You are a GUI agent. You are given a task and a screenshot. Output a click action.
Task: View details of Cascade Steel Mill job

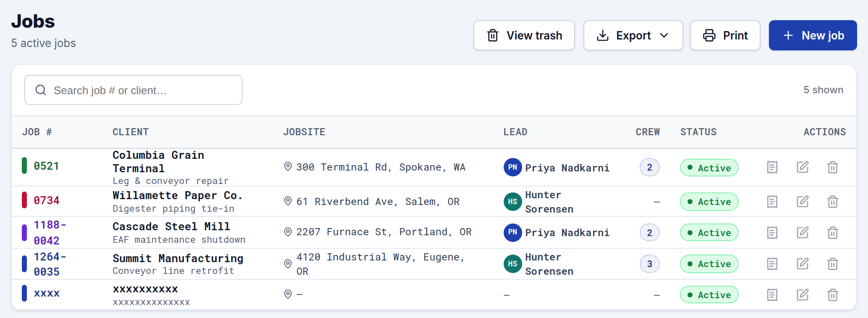pyautogui.click(x=772, y=233)
